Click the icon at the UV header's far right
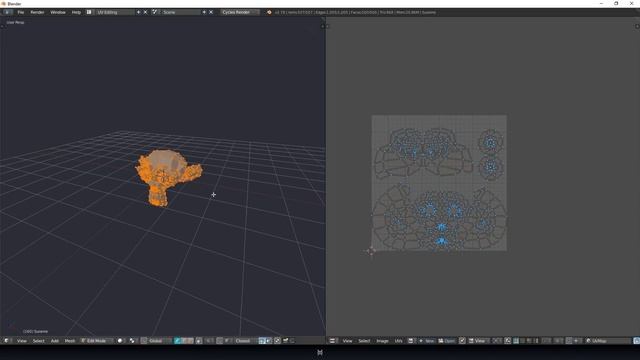The height and width of the screenshot is (360, 640). pos(637,341)
